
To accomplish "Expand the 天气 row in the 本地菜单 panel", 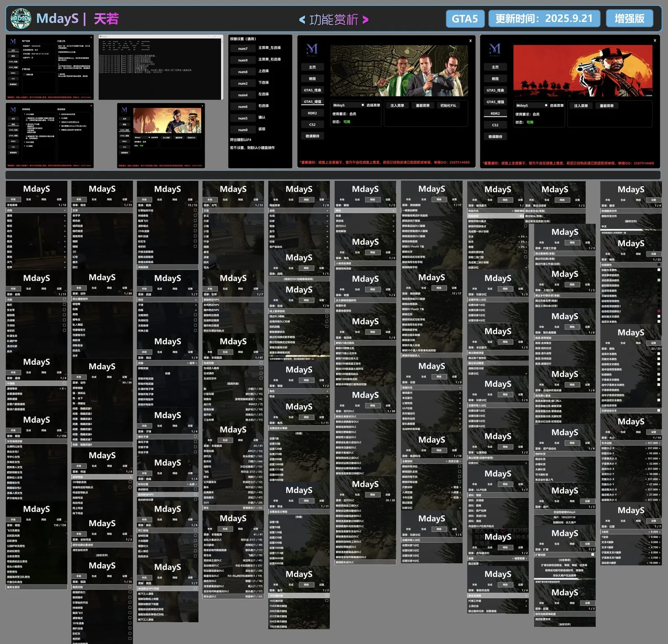I will tap(36, 262).
